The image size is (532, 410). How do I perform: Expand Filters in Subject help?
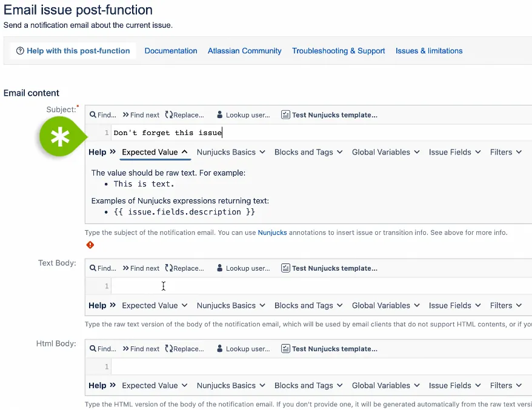[x=505, y=152]
